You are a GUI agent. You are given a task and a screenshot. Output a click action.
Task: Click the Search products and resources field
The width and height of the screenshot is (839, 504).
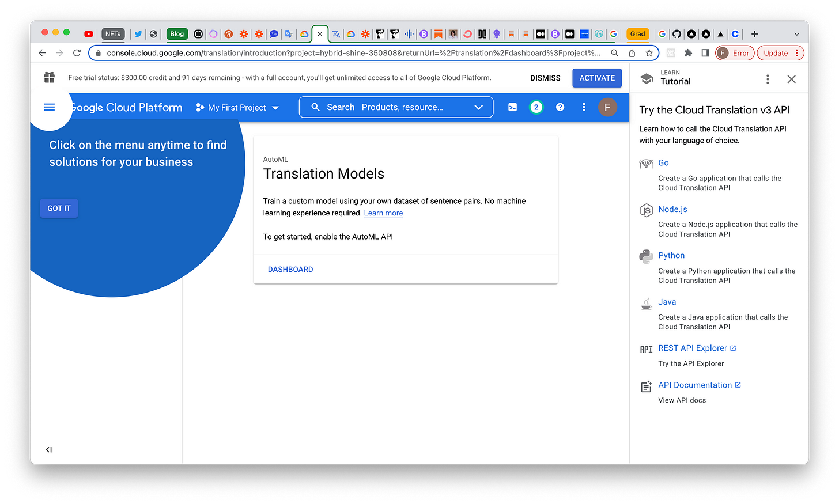tap(396, 107)
